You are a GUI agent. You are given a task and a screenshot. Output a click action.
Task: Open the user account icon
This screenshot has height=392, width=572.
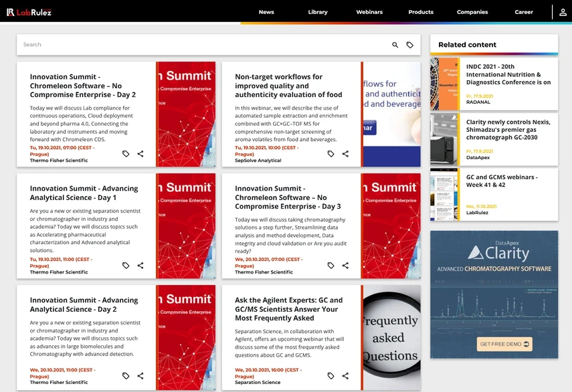(x=563, y=12)
